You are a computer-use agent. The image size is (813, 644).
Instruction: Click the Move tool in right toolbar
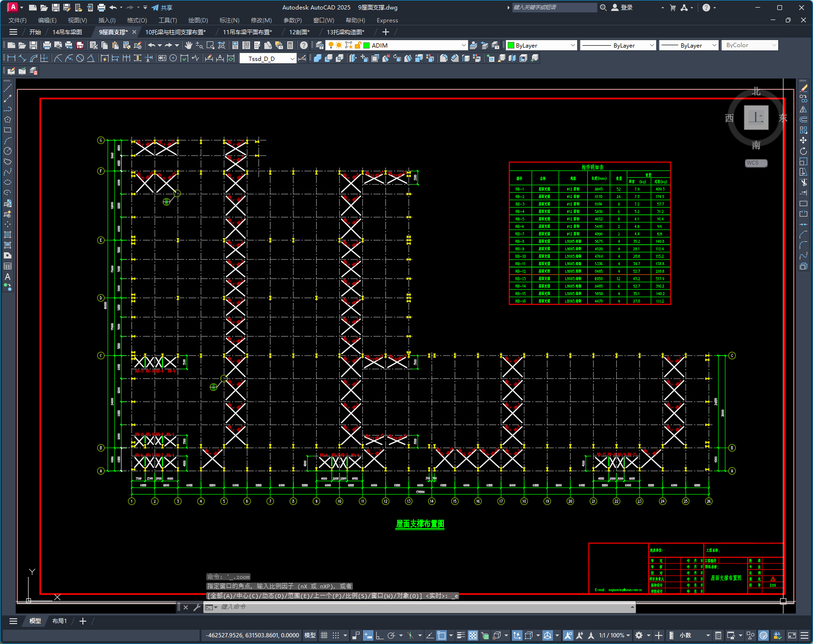[x=803, y=140]
